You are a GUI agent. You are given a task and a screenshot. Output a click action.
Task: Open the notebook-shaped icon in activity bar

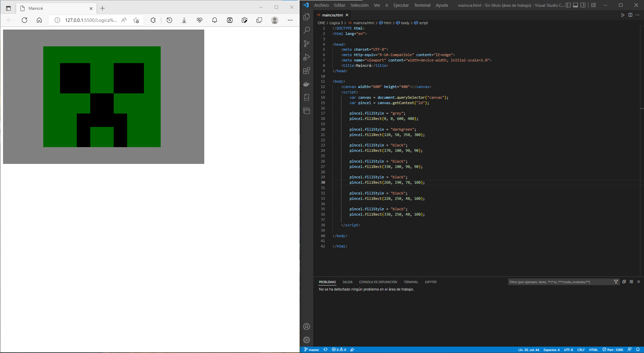click(x=307, y=97)
